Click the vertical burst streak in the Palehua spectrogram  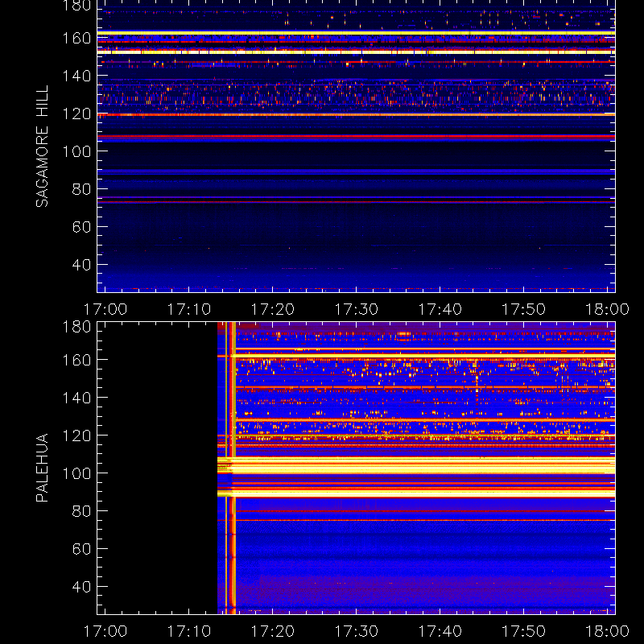point(233,468)
